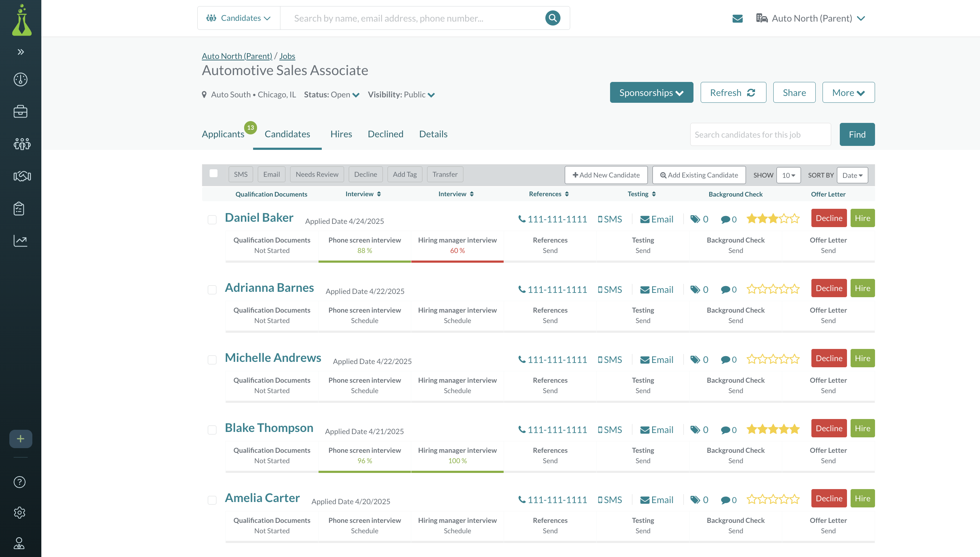Select the checkbox for Blake Thompson

[x=212, y=430]
